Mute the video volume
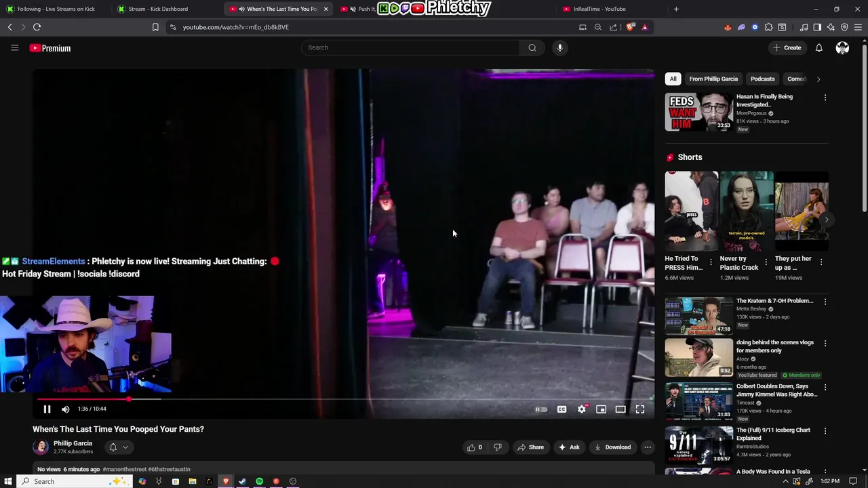 (66, 409)
